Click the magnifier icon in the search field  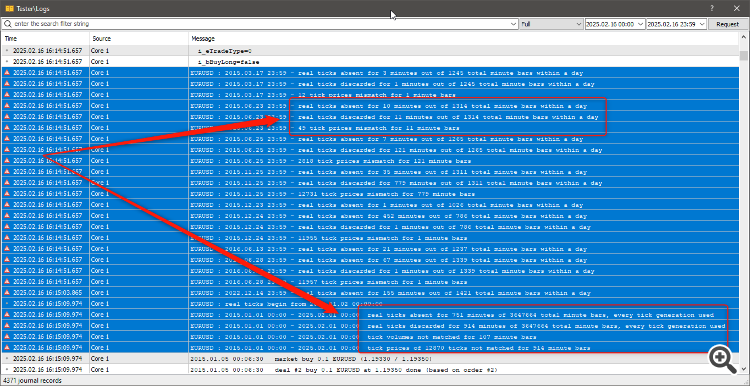pyautogui.click(x=8, y=23)
